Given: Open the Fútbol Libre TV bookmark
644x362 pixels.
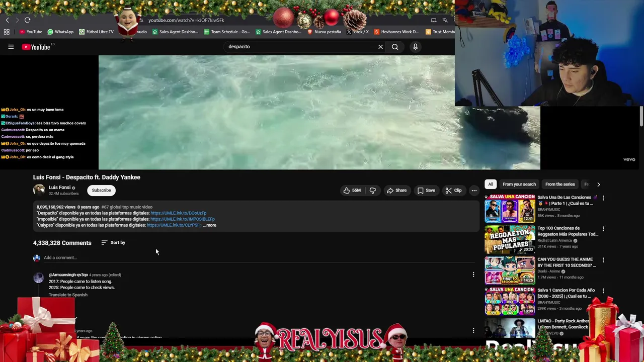Looking at the screenshot, I should [96, 32].
